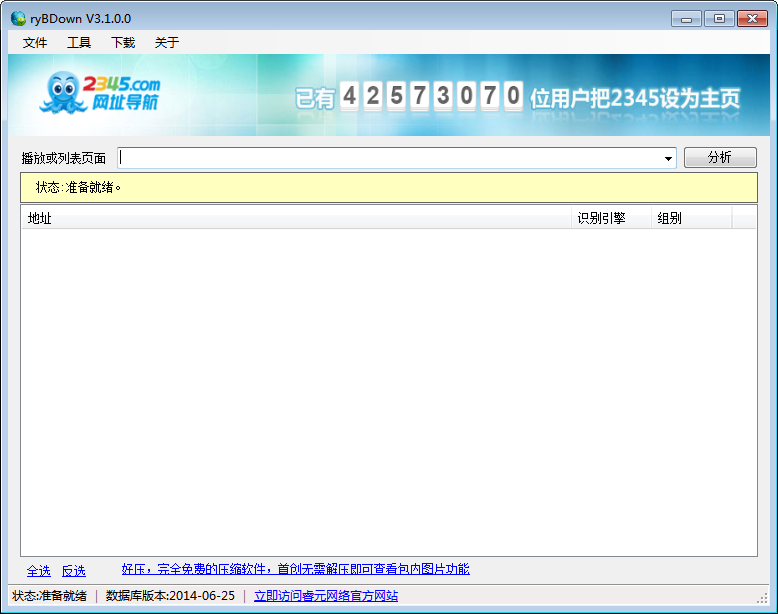778x614 pixels.
Task: Expand the 播放或列表页面 URL dropdown
Action: [668, 158]
